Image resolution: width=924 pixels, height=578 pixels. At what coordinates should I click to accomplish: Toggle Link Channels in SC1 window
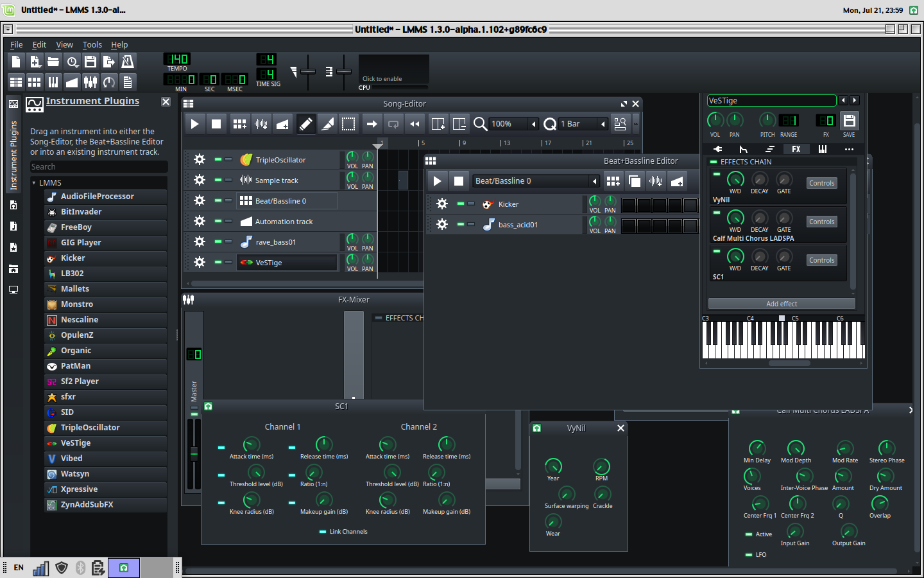pyautogui.click(x=323, y=532)
